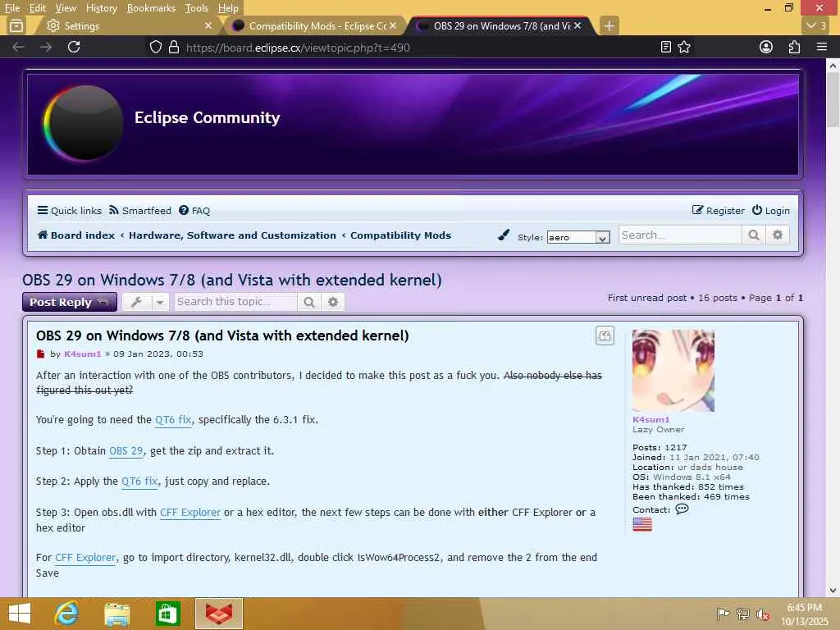Click K4sum1's avatar image
This screenshot has height=630, width=840.
673,371
